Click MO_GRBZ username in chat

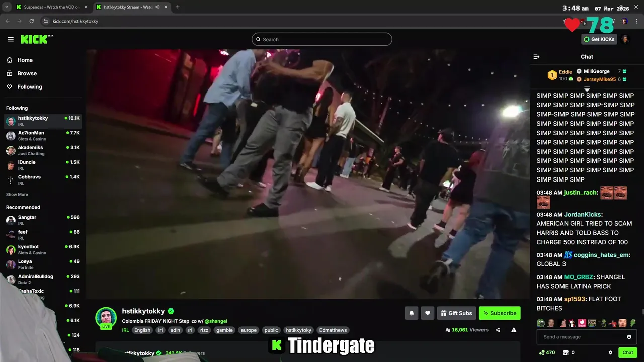coord(579,277)
